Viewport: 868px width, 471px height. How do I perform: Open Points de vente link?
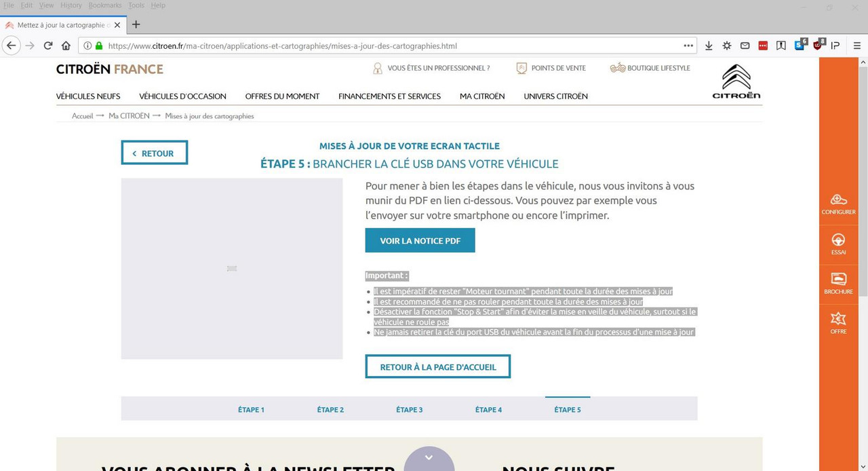coord(551,68)
